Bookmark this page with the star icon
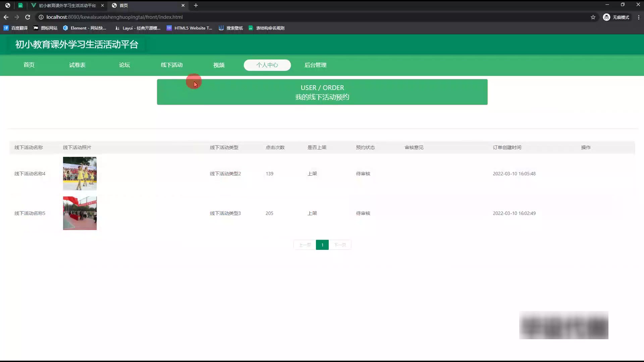The height and width of the screenshot is (362, 644). pyautogui.click(x=593, y=17)
